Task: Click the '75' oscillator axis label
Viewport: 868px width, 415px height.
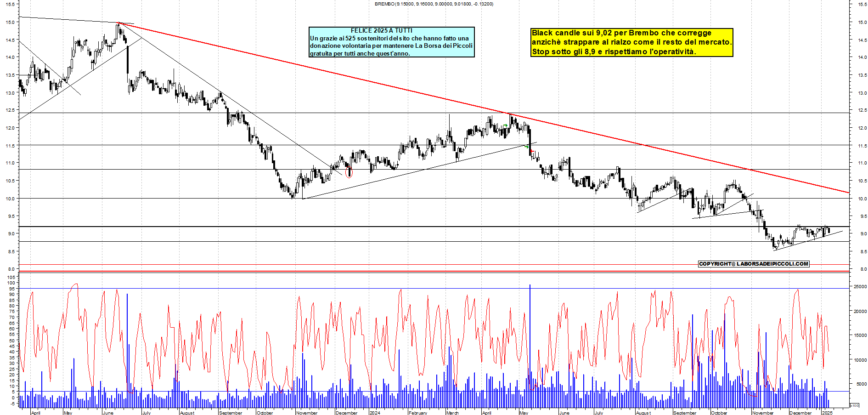Action: point(12,312)
